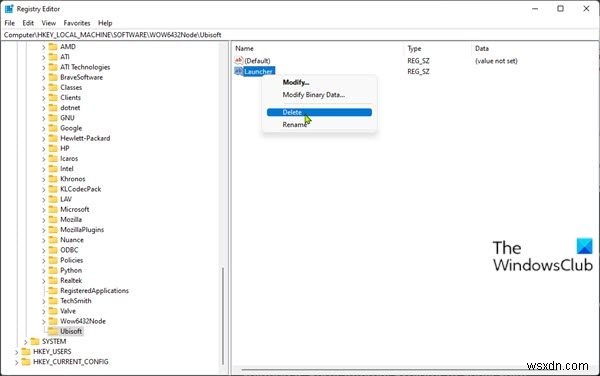Expand the TechSmith key chevron
This screenshot has height=376, width=600.
[43, 301]
